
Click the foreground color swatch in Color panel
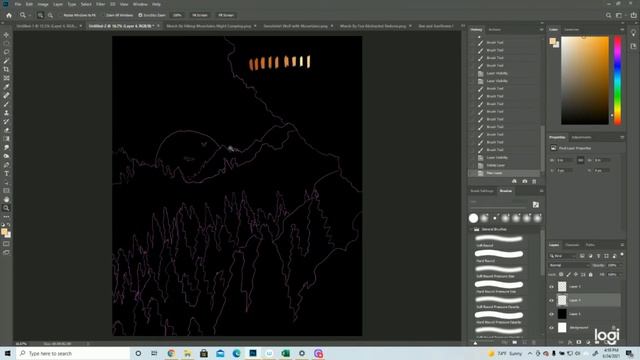(x=552, y=41)
